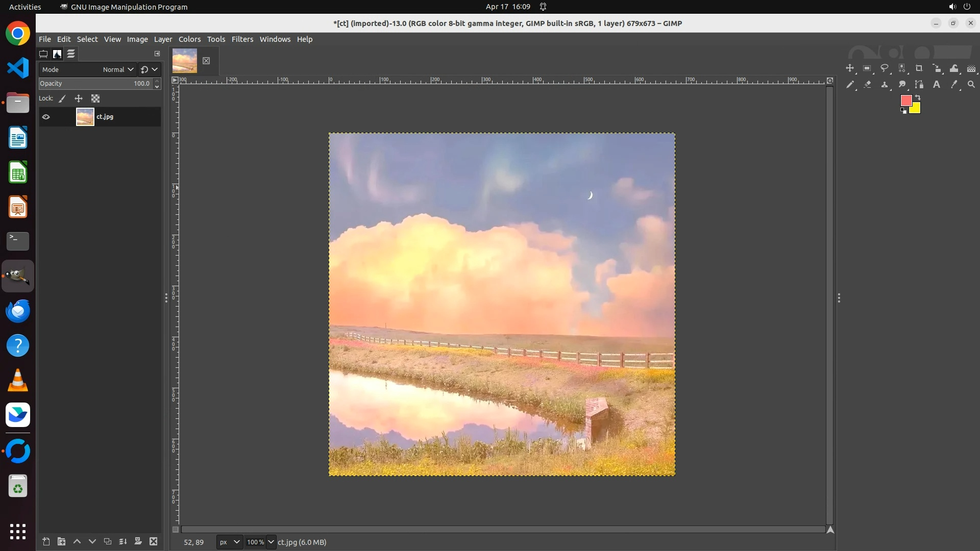Screen dimensions: 980x551
Task: Open the Colors menu
Action: [189, 39]
